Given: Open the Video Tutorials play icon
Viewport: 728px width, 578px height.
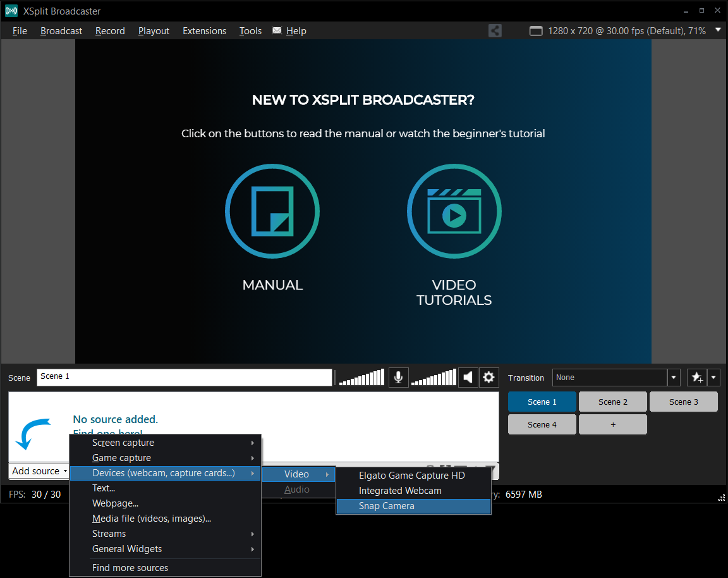Looking at the screenshot, I should click(x=454, y=211).
